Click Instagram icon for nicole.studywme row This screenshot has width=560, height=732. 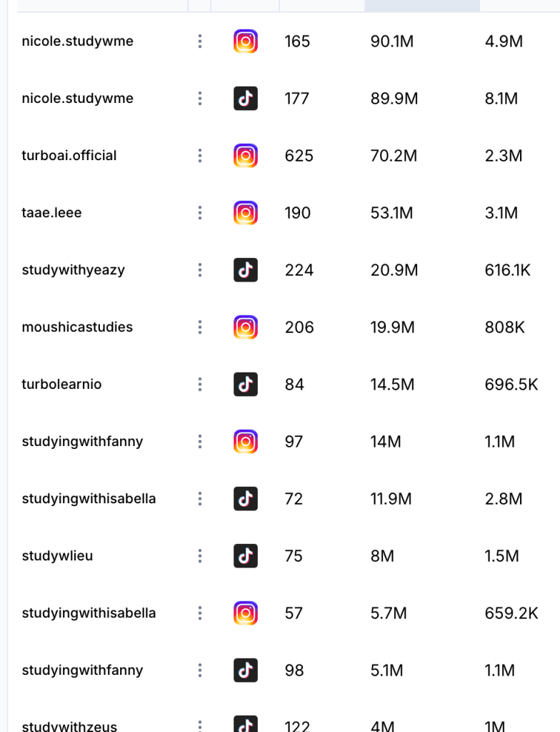(246, 41)
